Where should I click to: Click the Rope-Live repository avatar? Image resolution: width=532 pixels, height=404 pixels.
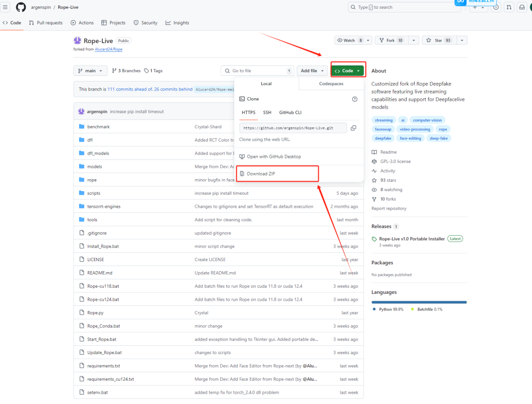77,41
